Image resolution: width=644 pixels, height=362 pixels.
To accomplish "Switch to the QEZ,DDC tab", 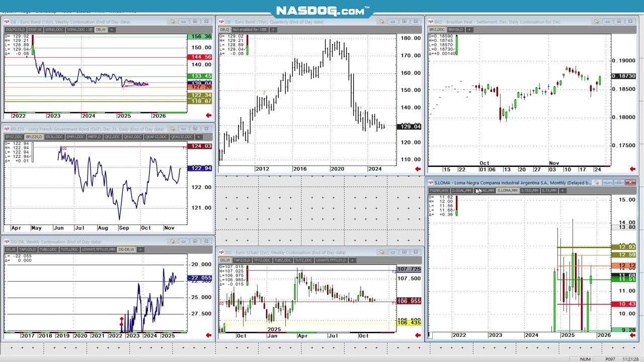I will coord(112,137).
